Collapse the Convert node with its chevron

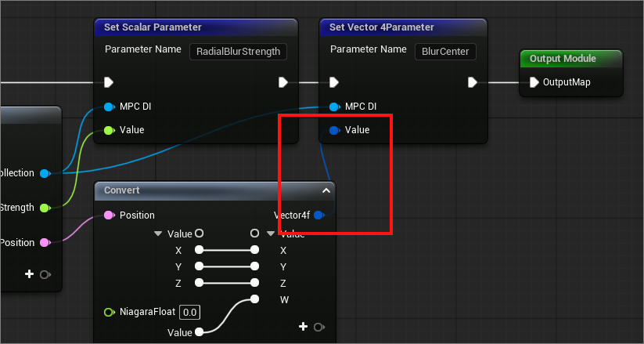(x=326, y=190)
